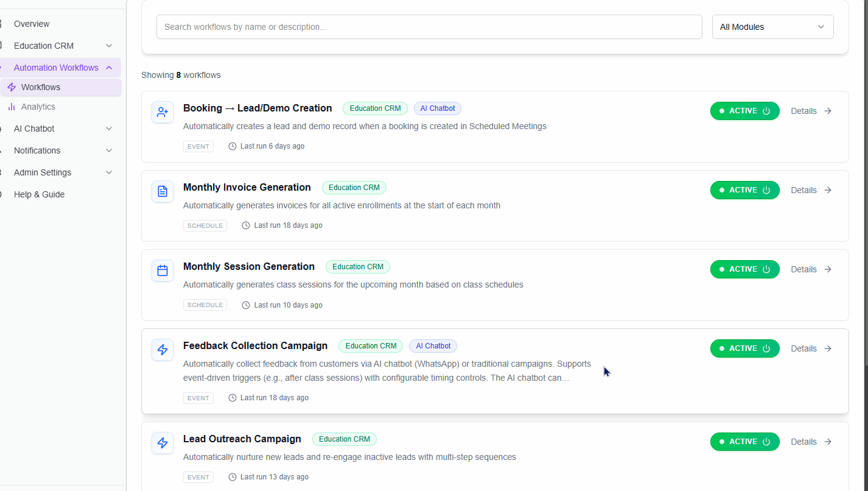Open the All Modules dropdown
The width and height of the screenshot is (868, 491).
click(772, 26)
